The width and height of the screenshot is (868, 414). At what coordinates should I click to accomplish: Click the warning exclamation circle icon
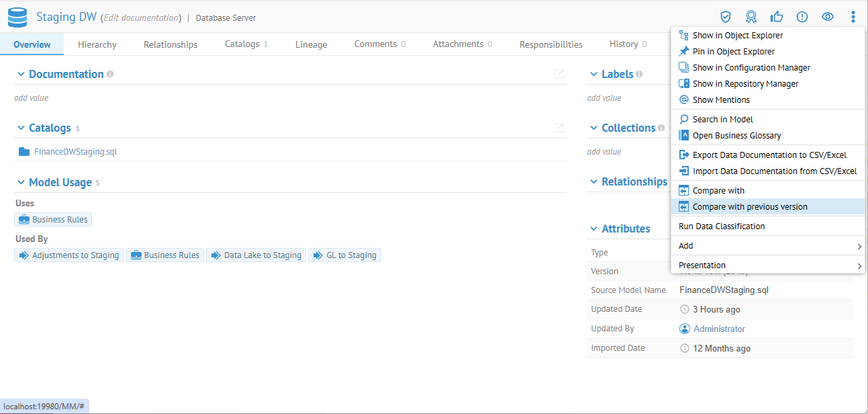pos(802,17)
